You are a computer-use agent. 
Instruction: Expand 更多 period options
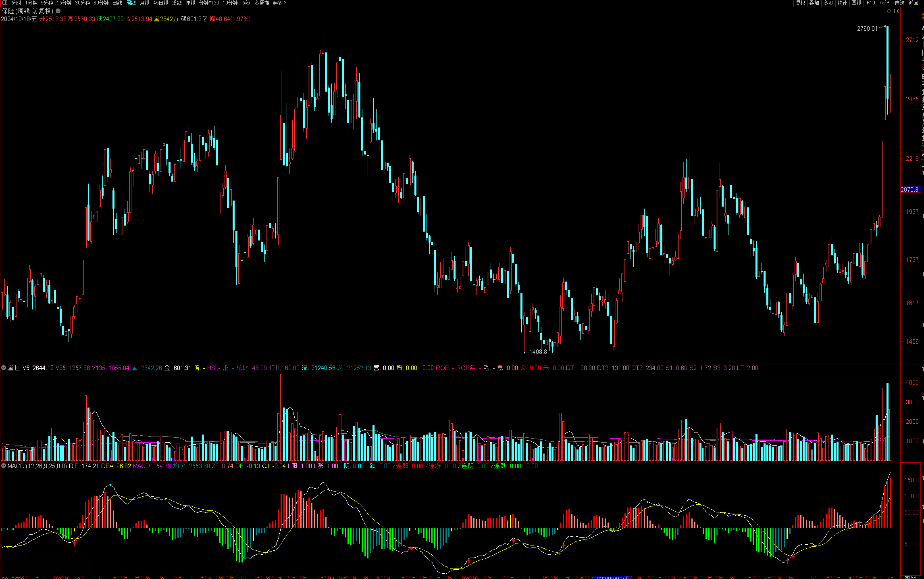pos(279,3)
